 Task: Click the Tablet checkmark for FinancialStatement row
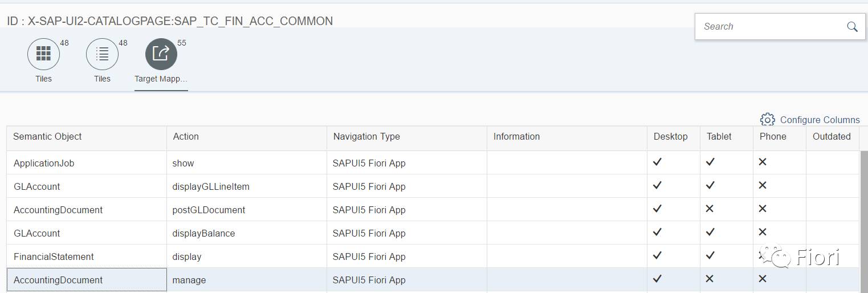pyautogui.click(x=710, y=256)
